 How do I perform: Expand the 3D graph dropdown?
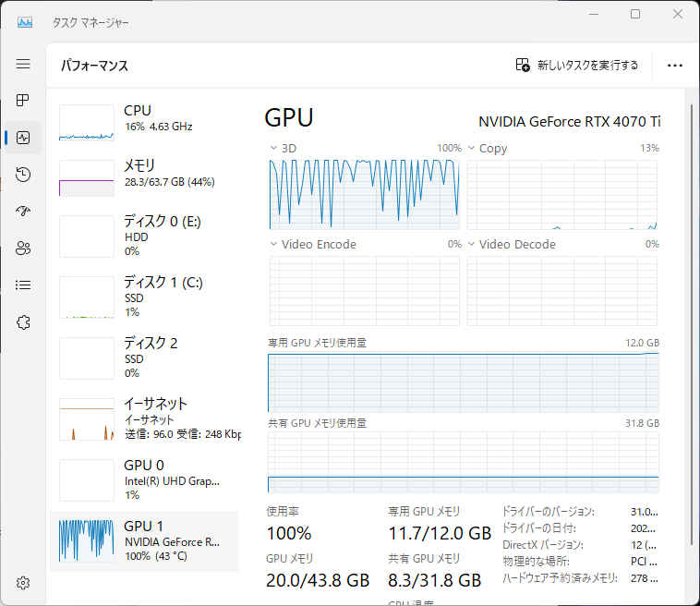click(274, 148)
